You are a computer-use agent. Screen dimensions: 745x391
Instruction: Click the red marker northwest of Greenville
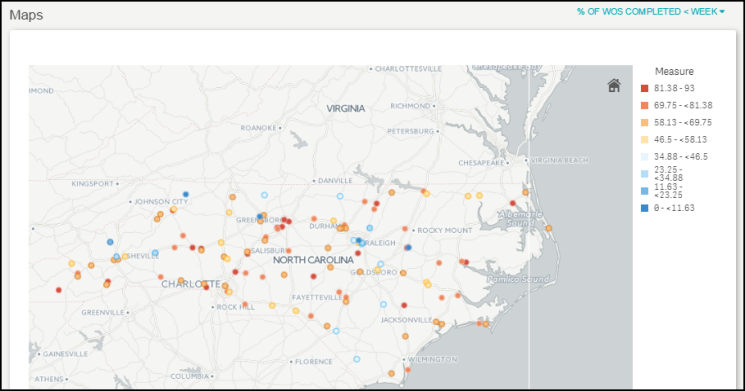tap(58, 290)
